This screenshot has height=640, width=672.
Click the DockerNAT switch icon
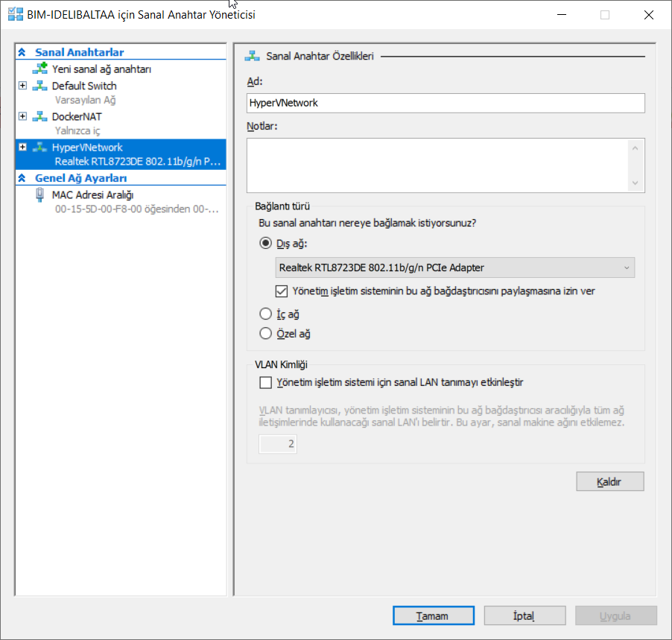(x=39, y=117)
